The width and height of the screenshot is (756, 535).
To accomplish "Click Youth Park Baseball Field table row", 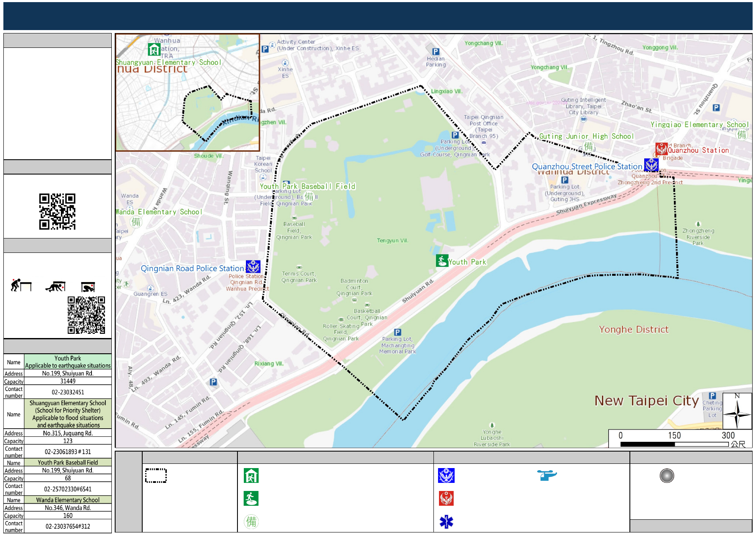I will [58, 463].
